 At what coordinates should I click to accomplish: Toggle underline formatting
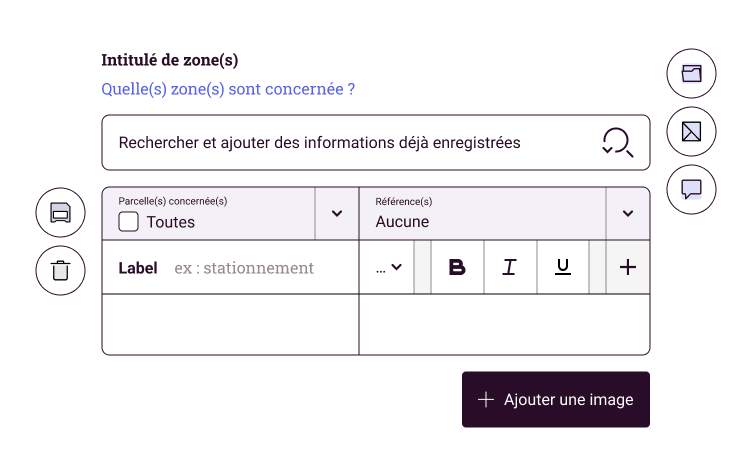(x=563, y=267)
